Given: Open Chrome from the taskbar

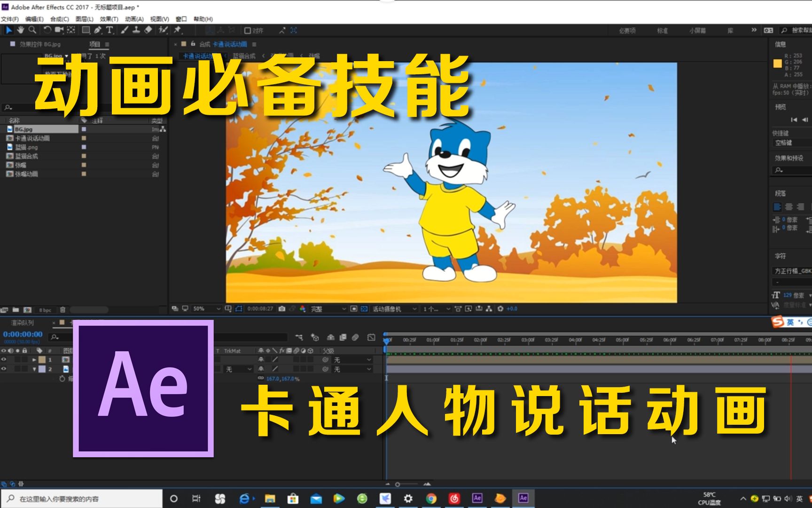Looking at the screenshot, I should (x=431, y=499).
